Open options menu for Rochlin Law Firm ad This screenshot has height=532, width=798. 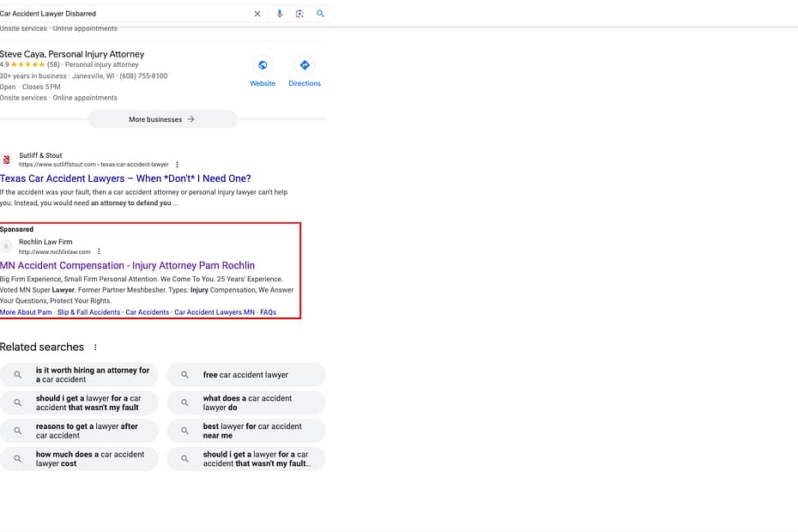point(99,251)
